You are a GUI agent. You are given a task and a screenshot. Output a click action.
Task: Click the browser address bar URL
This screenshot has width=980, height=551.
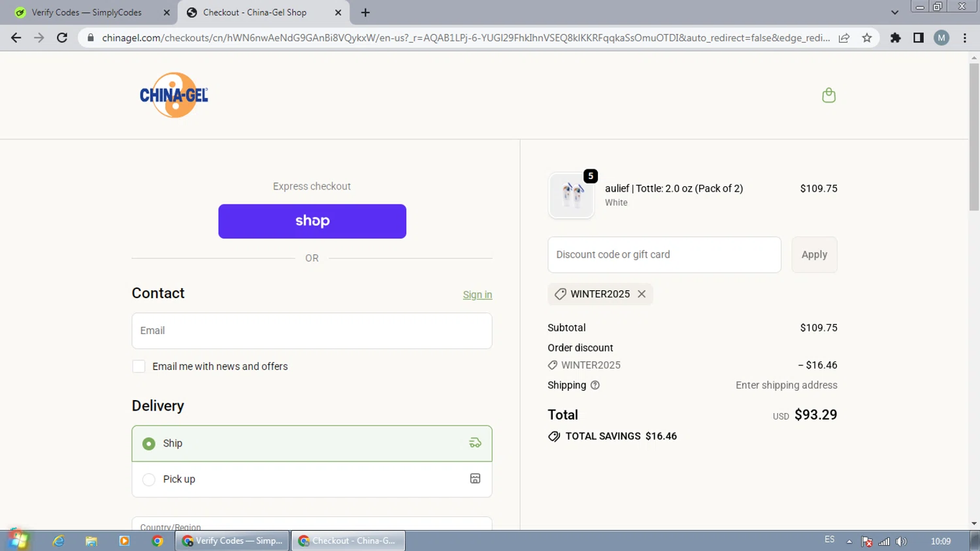click(x=466, y=38)
